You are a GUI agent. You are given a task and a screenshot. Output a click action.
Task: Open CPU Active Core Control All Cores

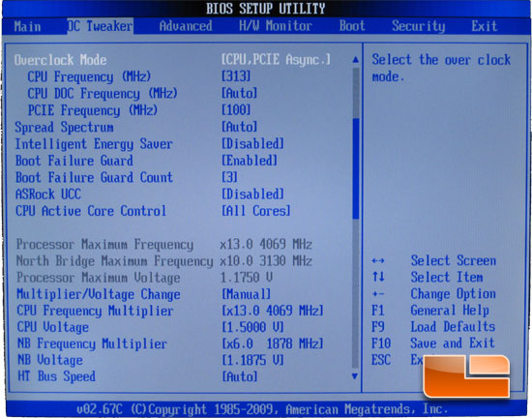(256, 211)
